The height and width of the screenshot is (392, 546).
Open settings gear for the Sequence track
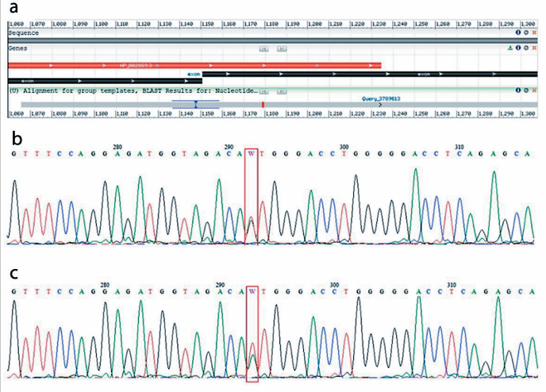coord(525,33)
